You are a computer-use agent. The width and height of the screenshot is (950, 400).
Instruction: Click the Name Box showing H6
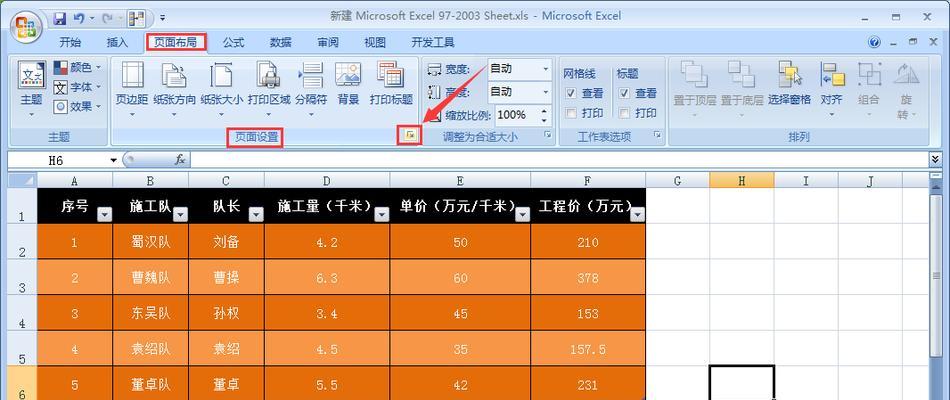[56, 160]
